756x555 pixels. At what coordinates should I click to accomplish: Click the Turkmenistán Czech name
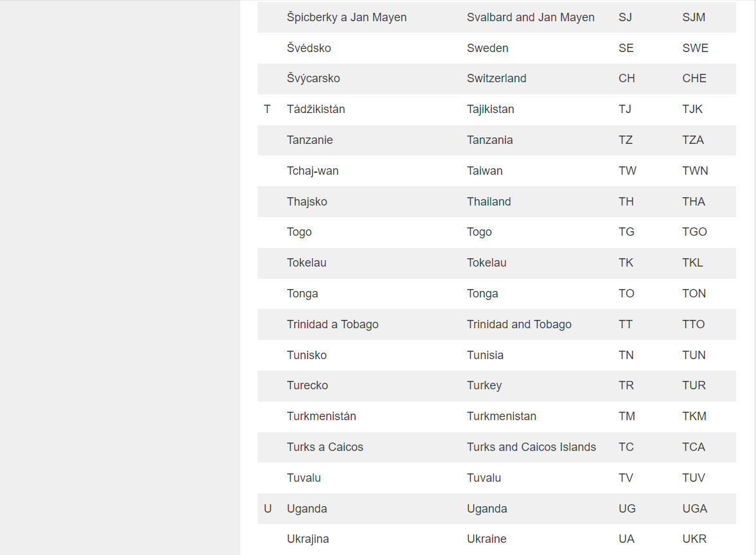coord(321,416)
